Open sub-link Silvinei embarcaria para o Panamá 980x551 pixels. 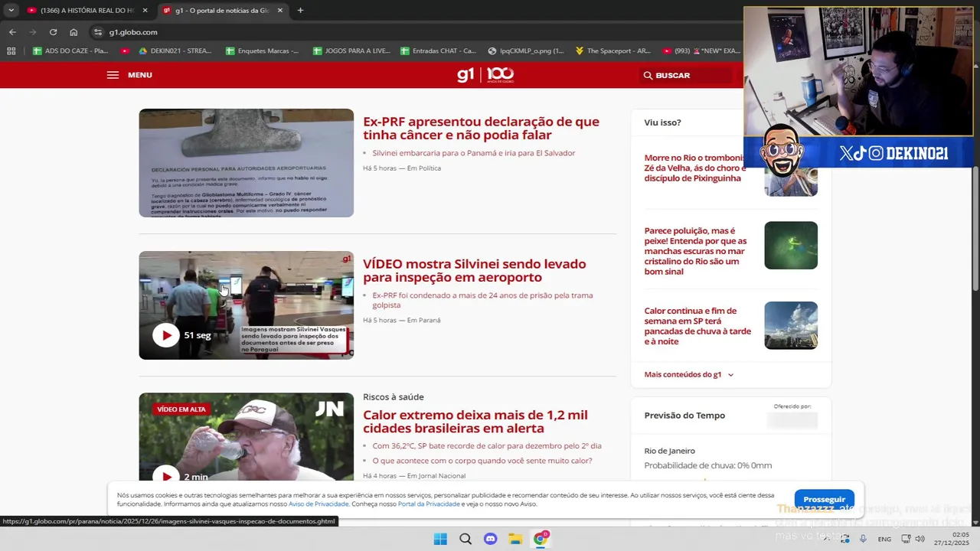[473, 153]
